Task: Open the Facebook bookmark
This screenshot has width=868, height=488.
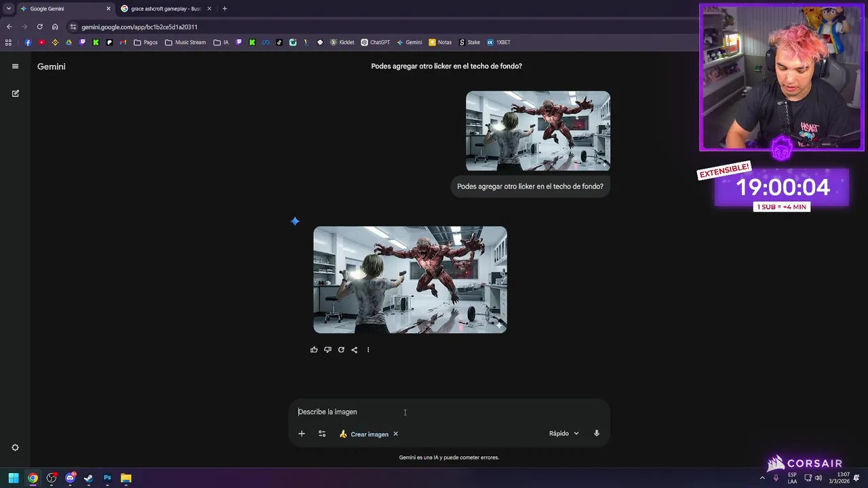Action: click(28, 42)
